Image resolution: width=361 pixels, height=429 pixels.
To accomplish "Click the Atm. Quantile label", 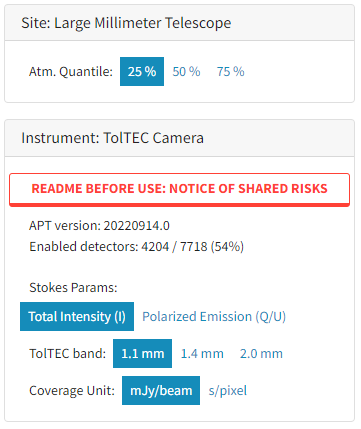I will [71, 71].
